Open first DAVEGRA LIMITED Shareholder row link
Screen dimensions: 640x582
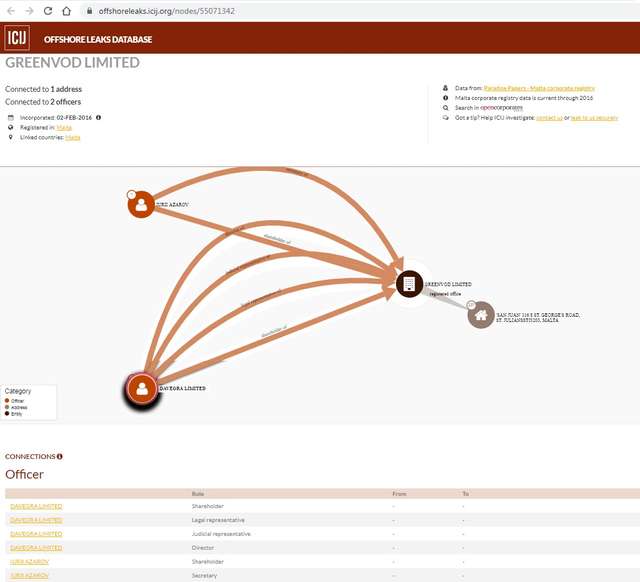point(35,506)
